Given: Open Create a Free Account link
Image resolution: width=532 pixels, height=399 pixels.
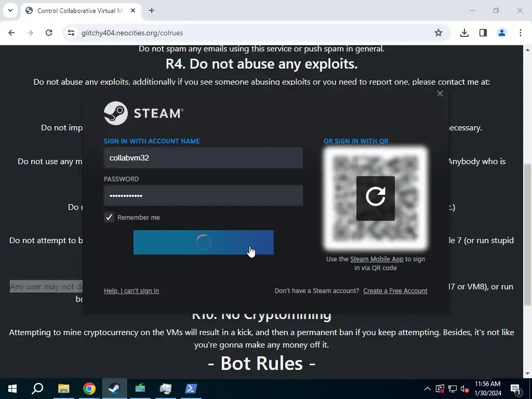Looking at the screenshot, I should [395, 291].
